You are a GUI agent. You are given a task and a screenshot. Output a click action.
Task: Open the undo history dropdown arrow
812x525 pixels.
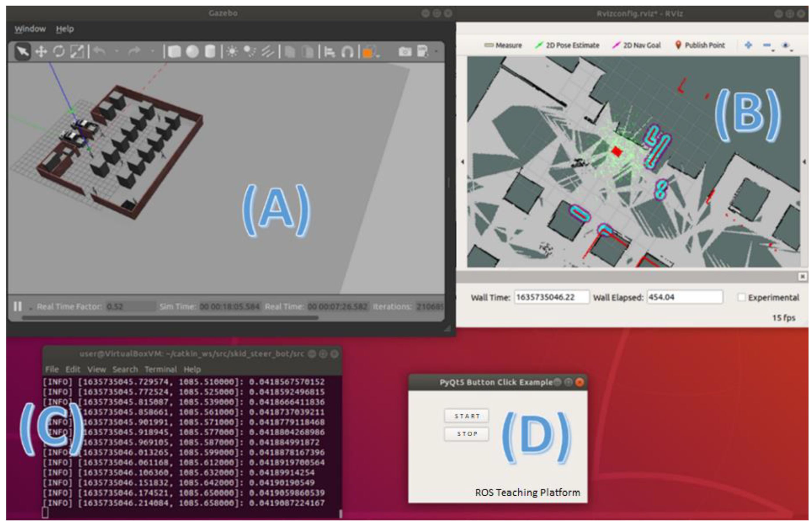point(117,51)
